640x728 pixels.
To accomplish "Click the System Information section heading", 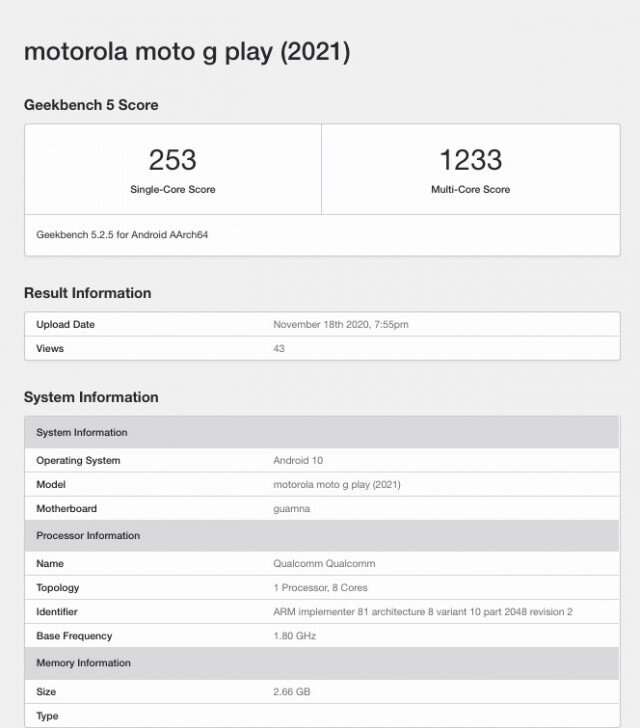I will [91, 397].
